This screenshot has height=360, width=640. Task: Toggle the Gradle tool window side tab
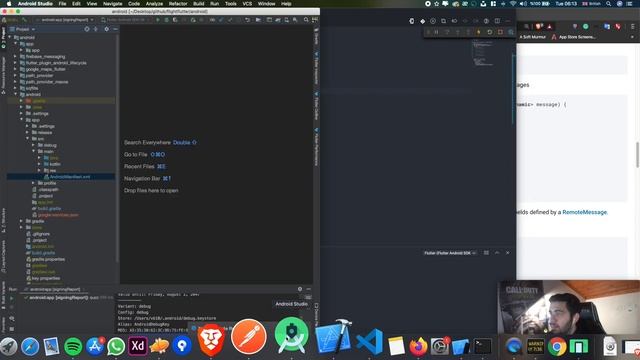[316, 36]
